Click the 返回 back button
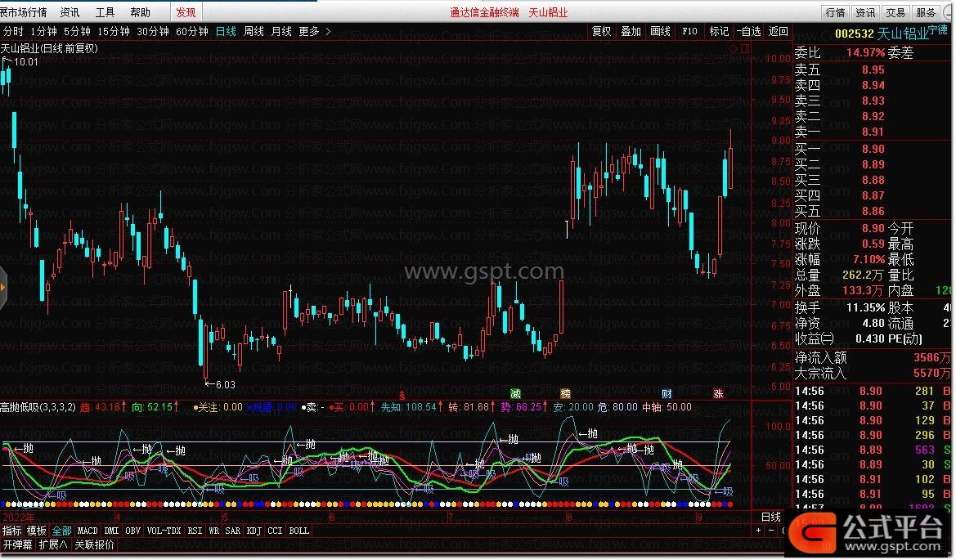Image resolution: width=956 pixels, height=560 pixels. point(778,31)
